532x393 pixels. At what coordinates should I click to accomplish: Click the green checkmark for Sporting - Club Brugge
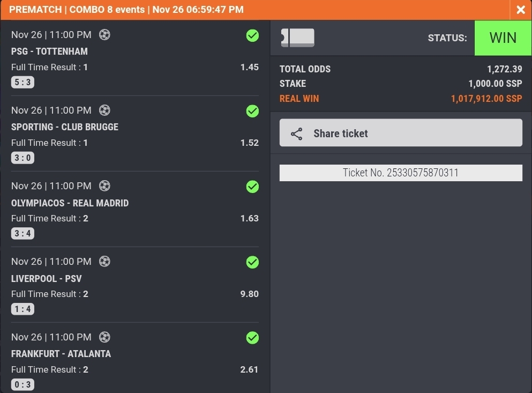[252, 111]
